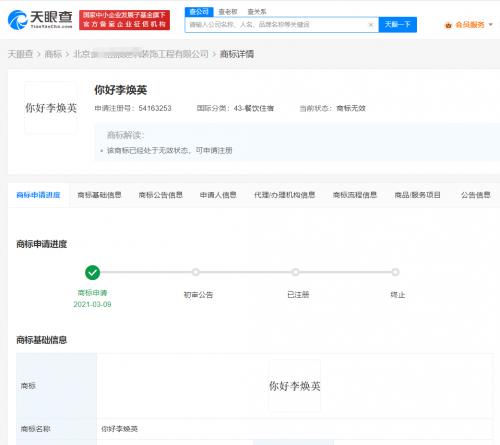
Task: Click the 你好李焕英 trademark thumbnail at top
Action: click(51, 108)
